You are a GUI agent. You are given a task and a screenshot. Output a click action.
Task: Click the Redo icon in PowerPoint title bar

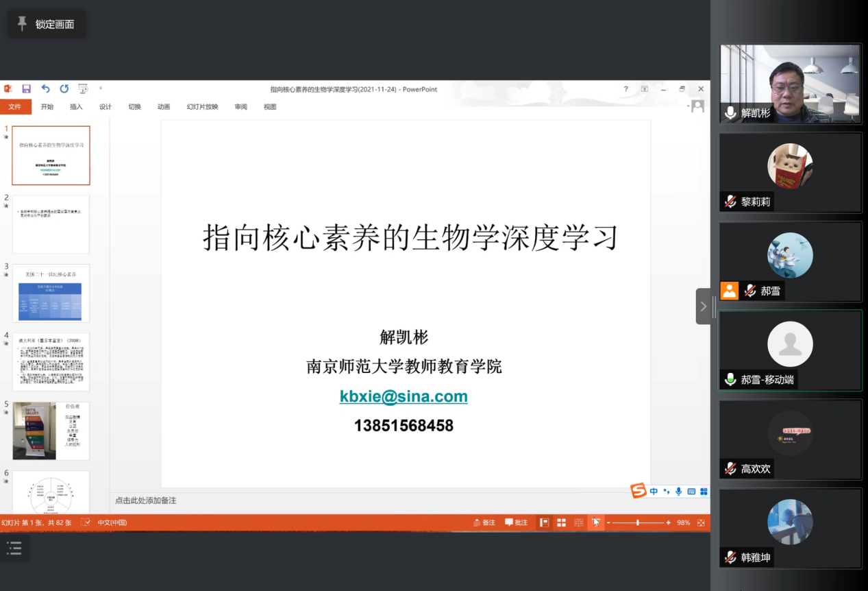point(64,89)
